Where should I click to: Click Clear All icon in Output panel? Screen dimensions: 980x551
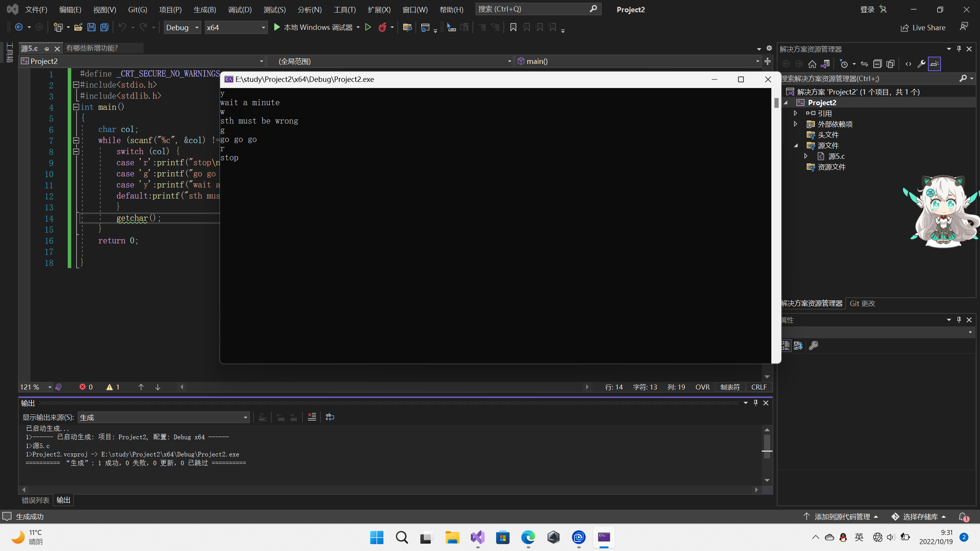[312, 417]
